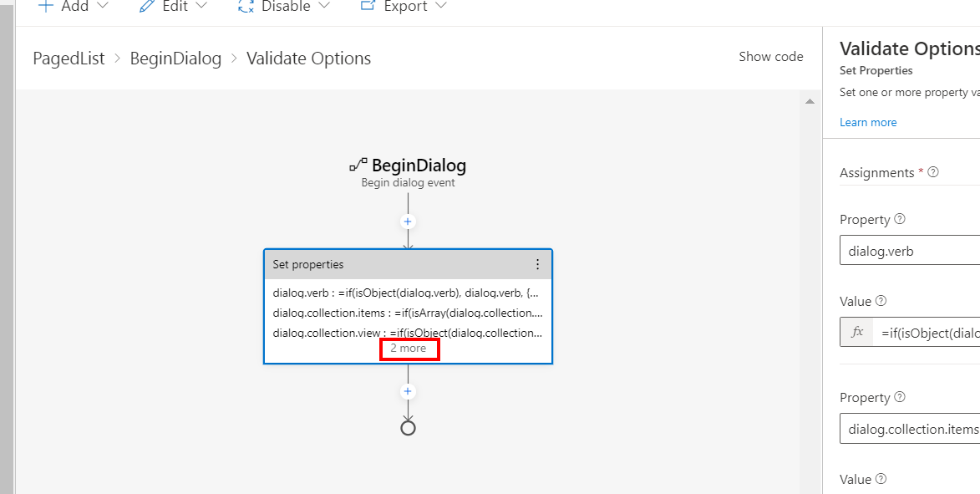
Task: Open the Disable dropdown chevron
Action: (324, 7)
